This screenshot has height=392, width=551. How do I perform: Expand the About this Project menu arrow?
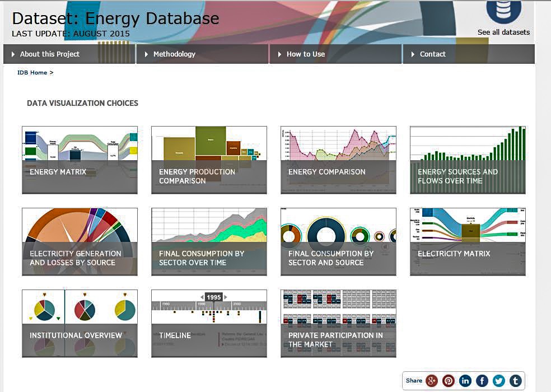12,54
